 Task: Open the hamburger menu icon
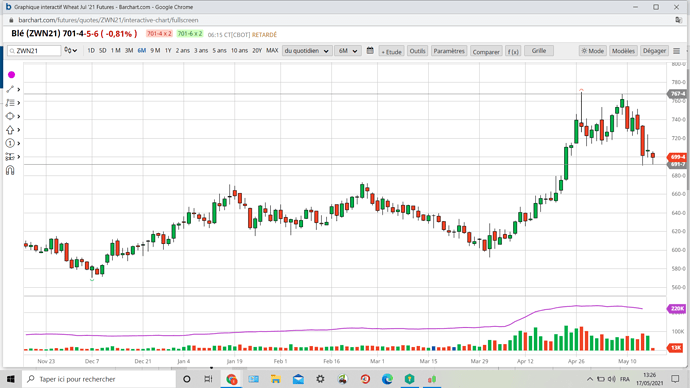point(677,51)
